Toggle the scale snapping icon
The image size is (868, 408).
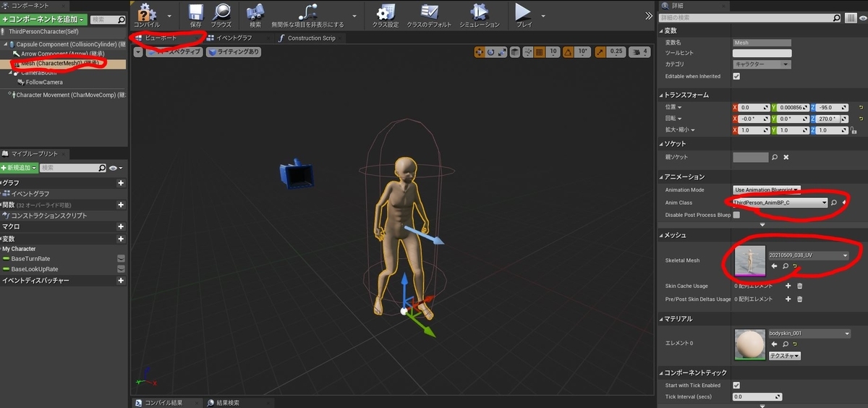click(600, 52)
